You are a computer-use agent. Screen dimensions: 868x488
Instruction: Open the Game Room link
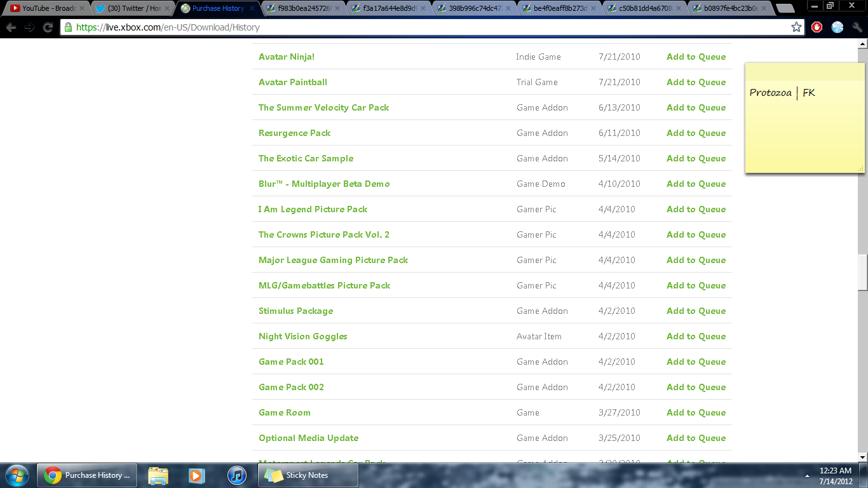[285, 412]
